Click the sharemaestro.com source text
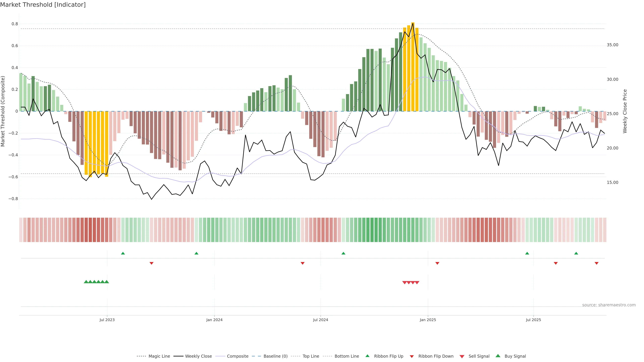The width and height of the screenshot is (644, 362). pyautogui.click(x=609, y=305)
